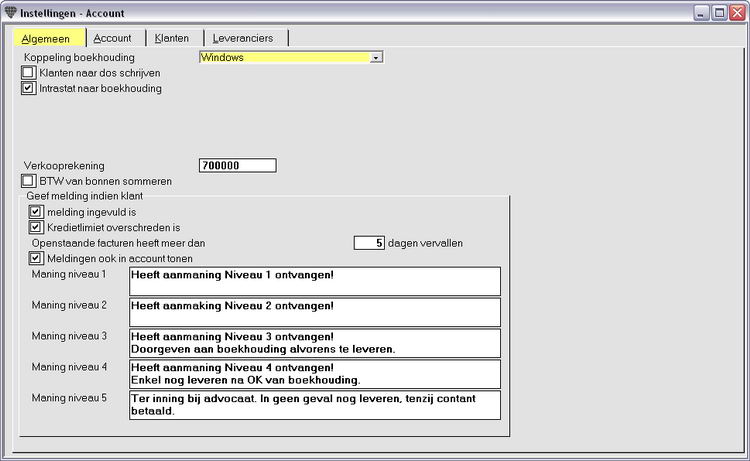
Task: Edit the Maning niveau 3 text box
Action: [x=315, y=343]
